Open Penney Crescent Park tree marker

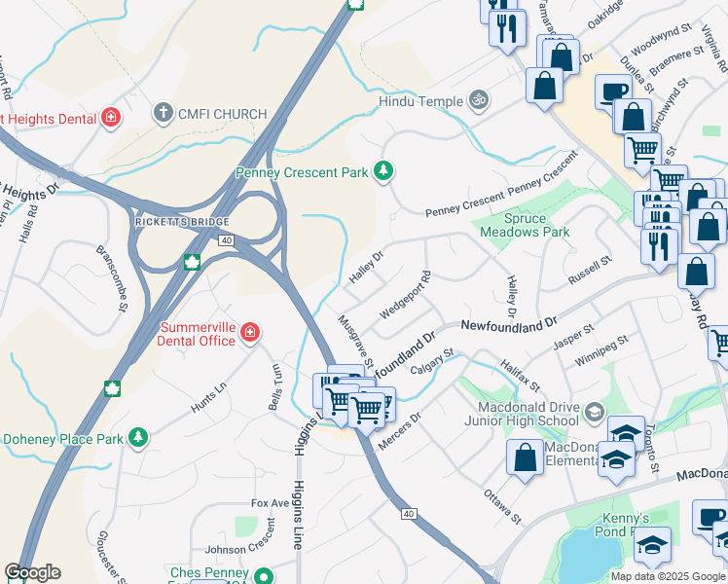383,171
